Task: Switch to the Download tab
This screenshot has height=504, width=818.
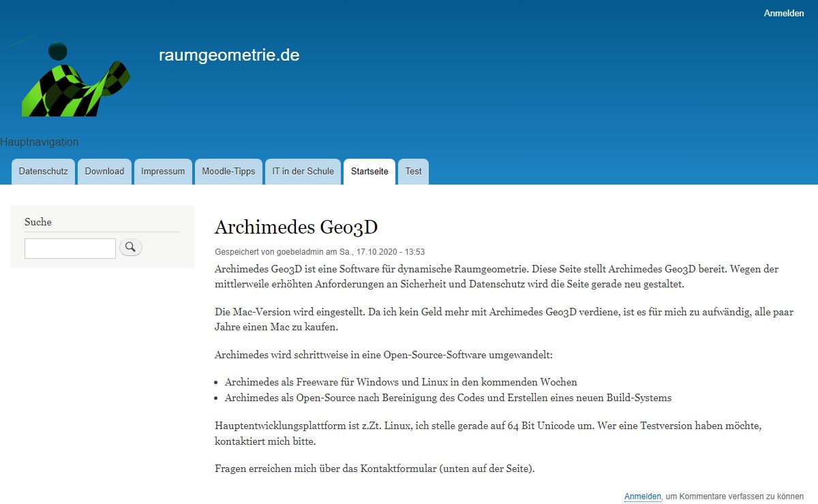Action: [104, 172]
